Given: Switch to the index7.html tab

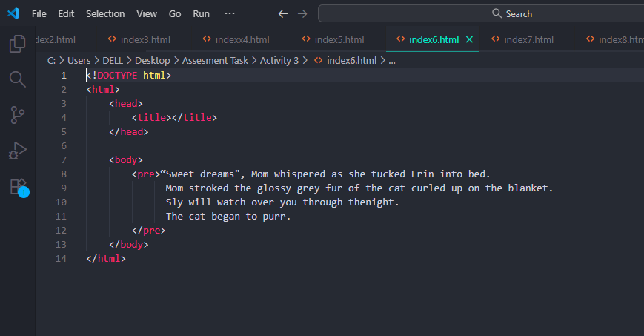Looking at the screenshot, I should coord(528,39).
